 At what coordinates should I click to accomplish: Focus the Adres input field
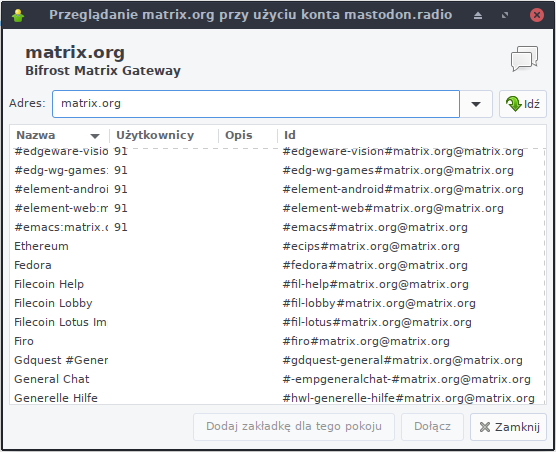256,104
